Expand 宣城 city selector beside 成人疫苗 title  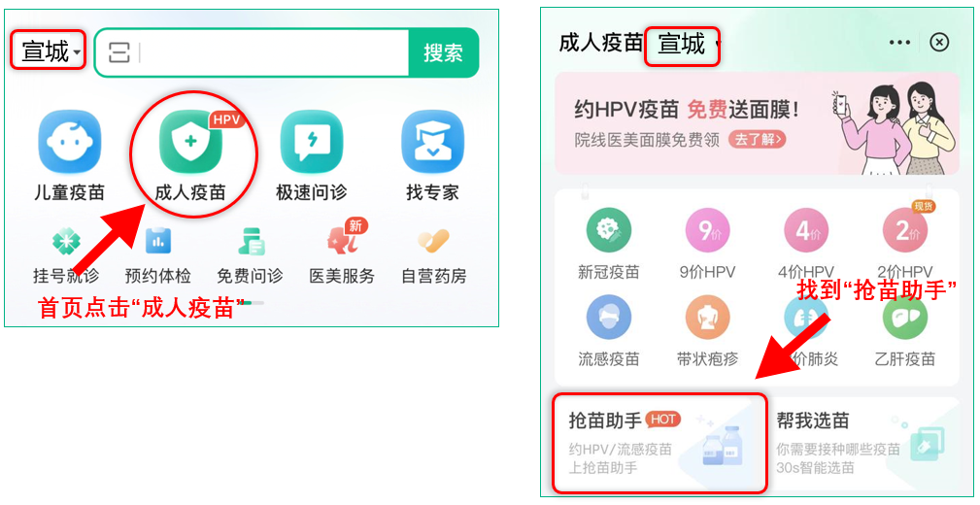(x=683, y=45)
